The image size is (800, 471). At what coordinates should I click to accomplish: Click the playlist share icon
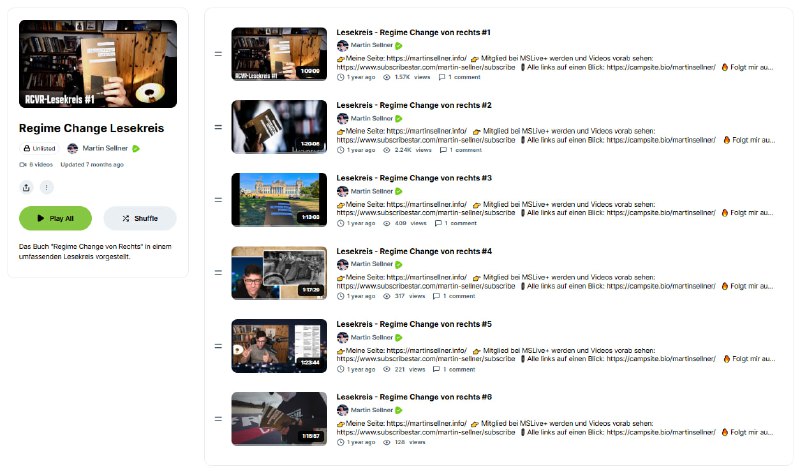point(26,187)
